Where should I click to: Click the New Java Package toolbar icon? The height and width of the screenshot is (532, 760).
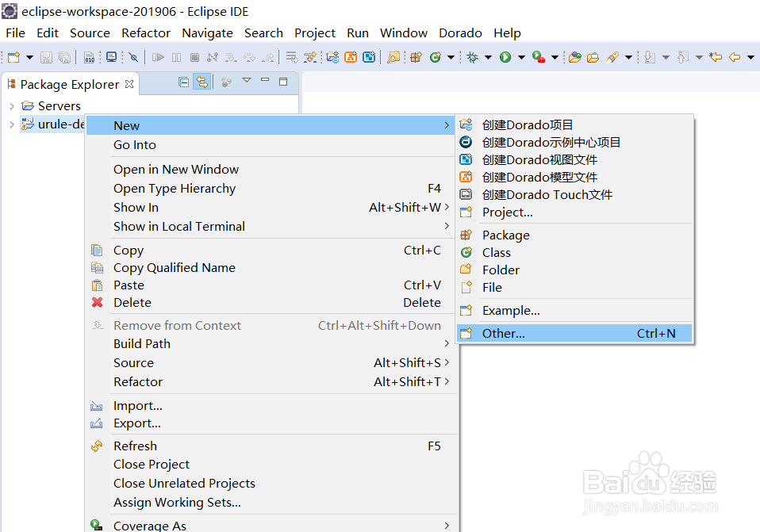click(416, 57)
